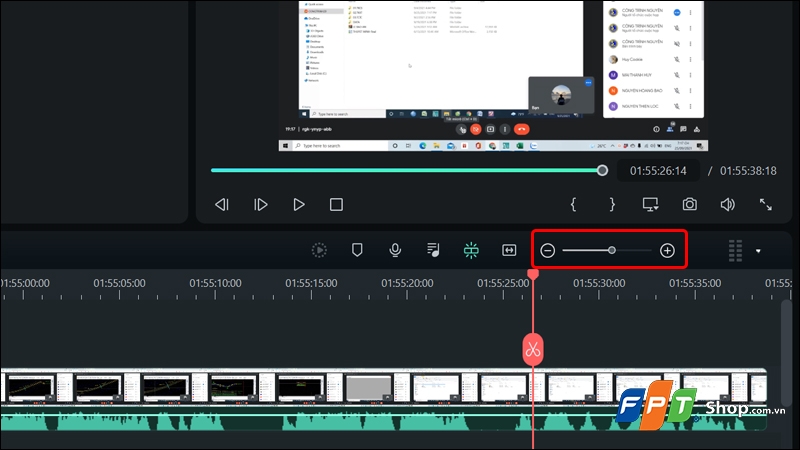Click the render preview icon
The width and height of the screenshot is (800, 450).
(319, 250)
